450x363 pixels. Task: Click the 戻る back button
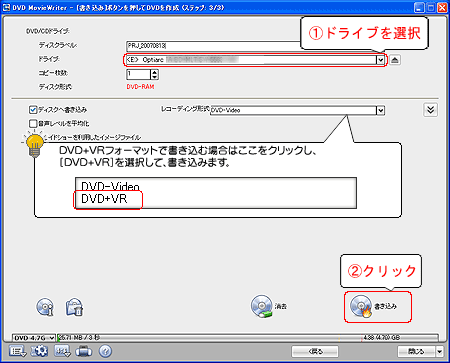[x=315, y=351]
